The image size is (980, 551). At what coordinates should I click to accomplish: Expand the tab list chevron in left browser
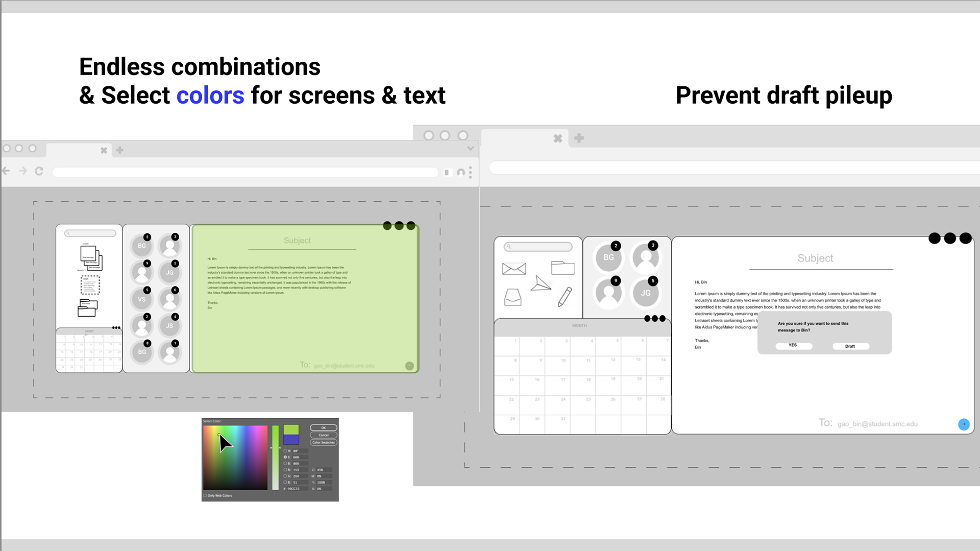pos(471,149)
